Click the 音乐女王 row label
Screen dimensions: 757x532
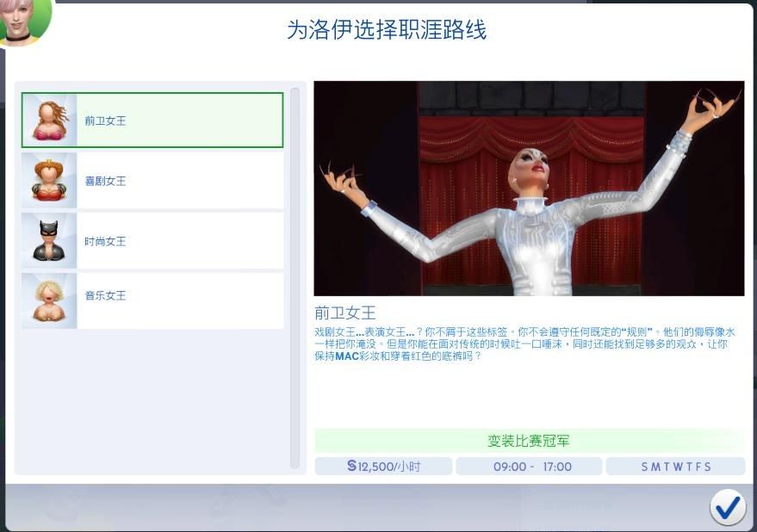105,295
